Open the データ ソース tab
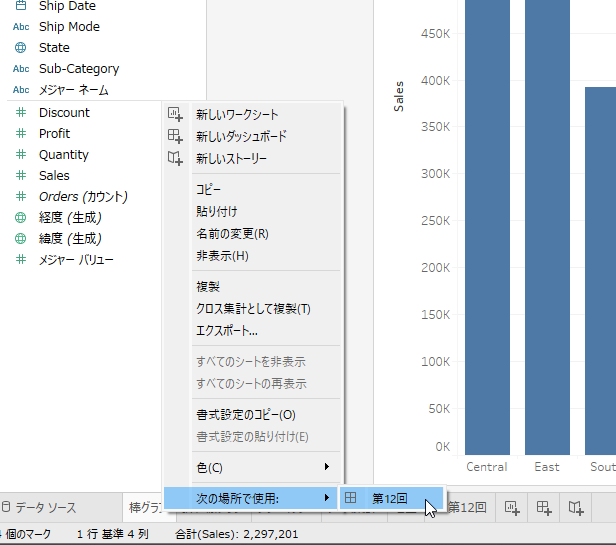The height and width of the screenshot is (545, 616). point(45,507)
